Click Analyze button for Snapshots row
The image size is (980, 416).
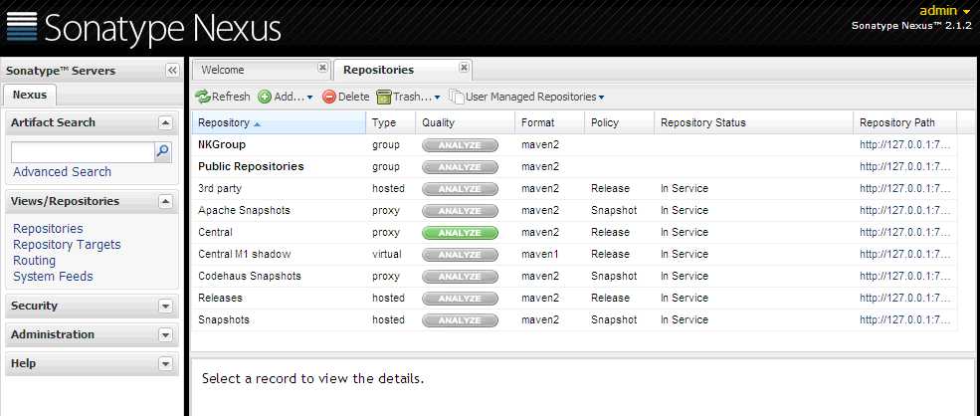(460, 320)
